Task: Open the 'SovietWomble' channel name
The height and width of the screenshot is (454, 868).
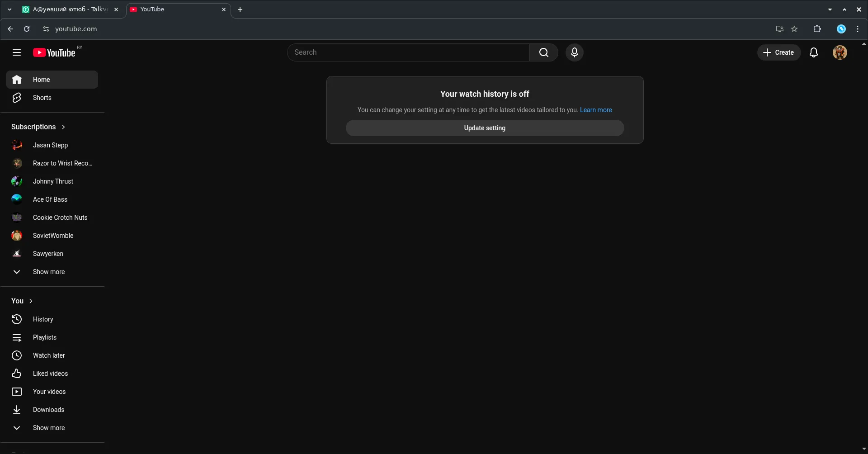Action: [x=53, y=236]
